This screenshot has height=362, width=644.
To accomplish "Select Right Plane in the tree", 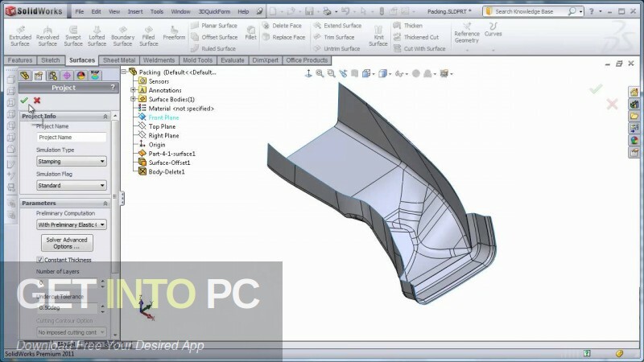I will point(163,135).
